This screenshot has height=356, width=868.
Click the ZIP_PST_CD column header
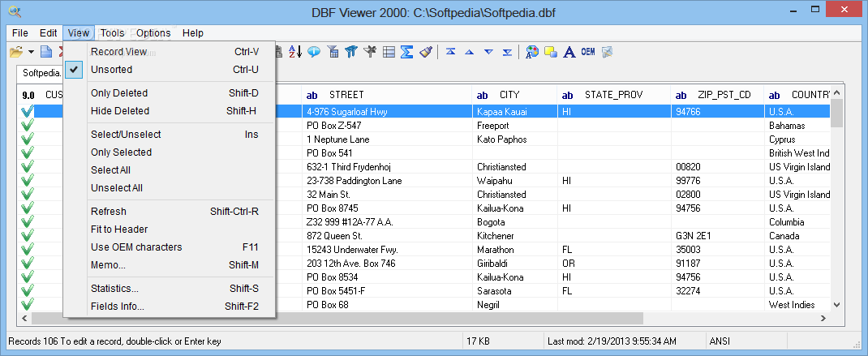[x=717, y=95]
